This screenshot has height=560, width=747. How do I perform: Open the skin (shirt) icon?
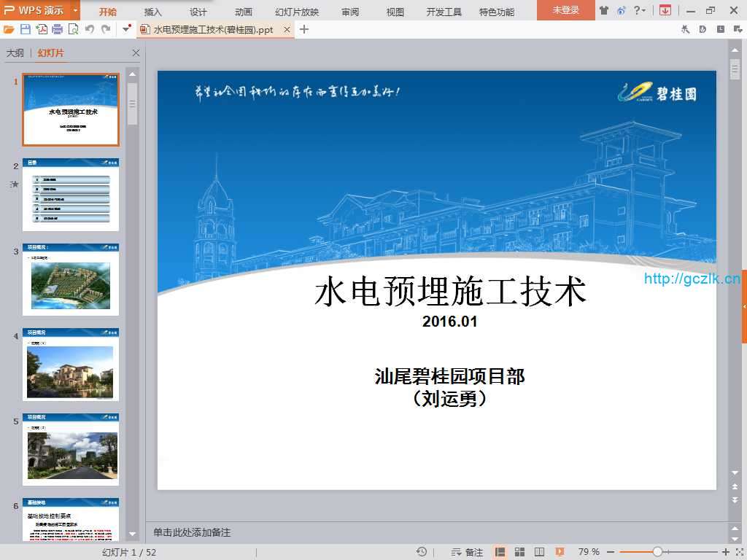[604, 10]
